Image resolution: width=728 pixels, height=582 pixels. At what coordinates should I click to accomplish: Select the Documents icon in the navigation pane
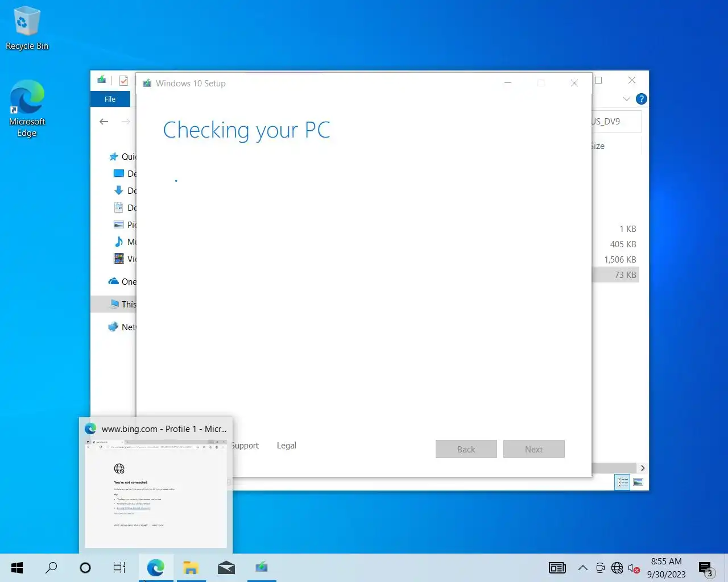pos(119,207)
